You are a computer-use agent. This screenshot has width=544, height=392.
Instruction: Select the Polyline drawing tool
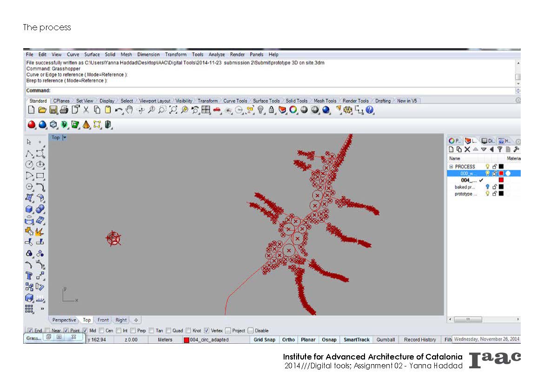click(30, 153)
